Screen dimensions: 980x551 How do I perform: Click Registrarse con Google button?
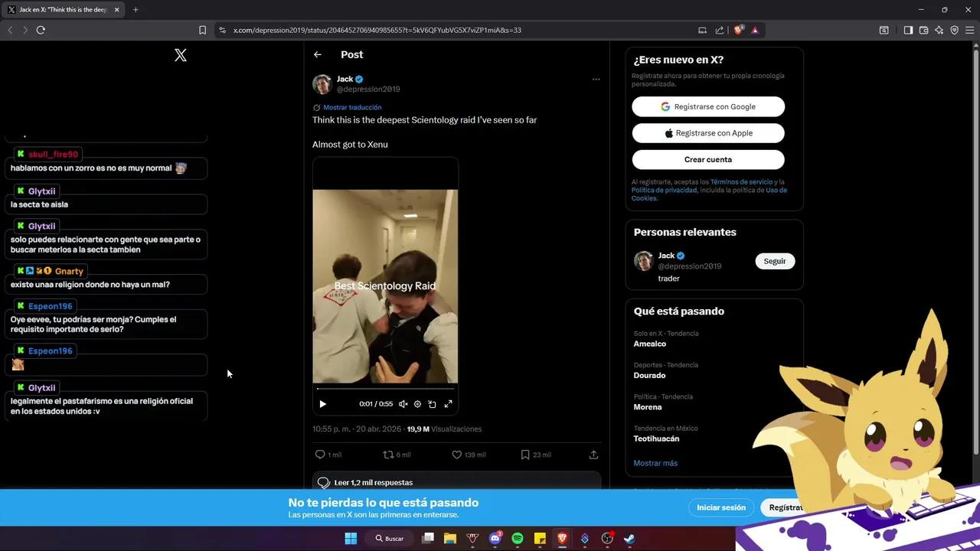point(708,106)
